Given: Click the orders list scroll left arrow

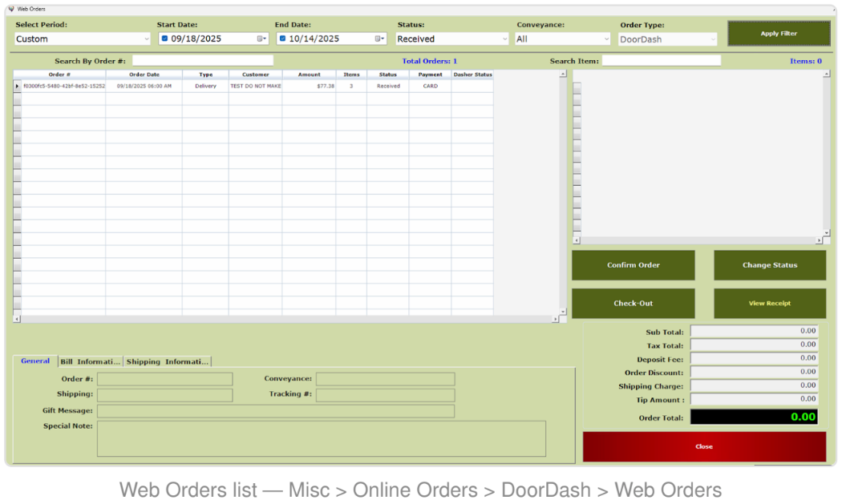Looking at the screenshot, I should pos(17,319).
